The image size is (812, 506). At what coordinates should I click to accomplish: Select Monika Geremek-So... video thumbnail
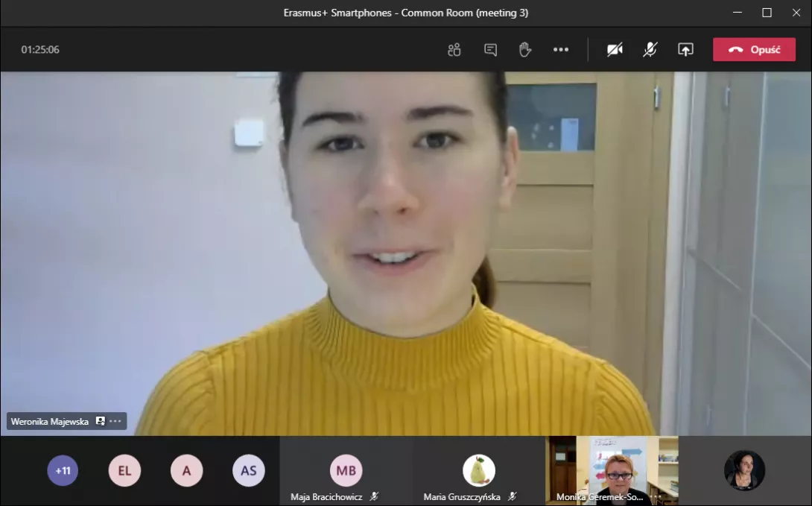pos(612,468)
